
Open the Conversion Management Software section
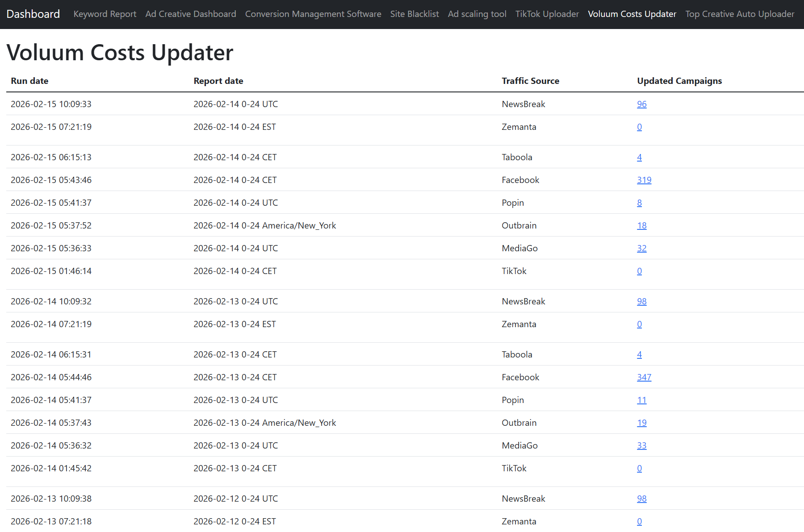point(313,14)
